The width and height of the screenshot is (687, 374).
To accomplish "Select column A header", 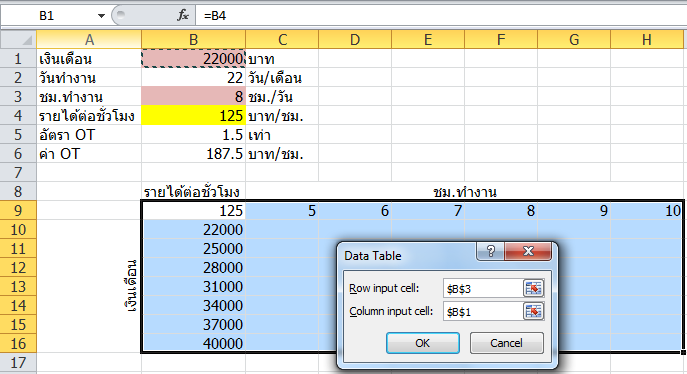I will (89, 40).
